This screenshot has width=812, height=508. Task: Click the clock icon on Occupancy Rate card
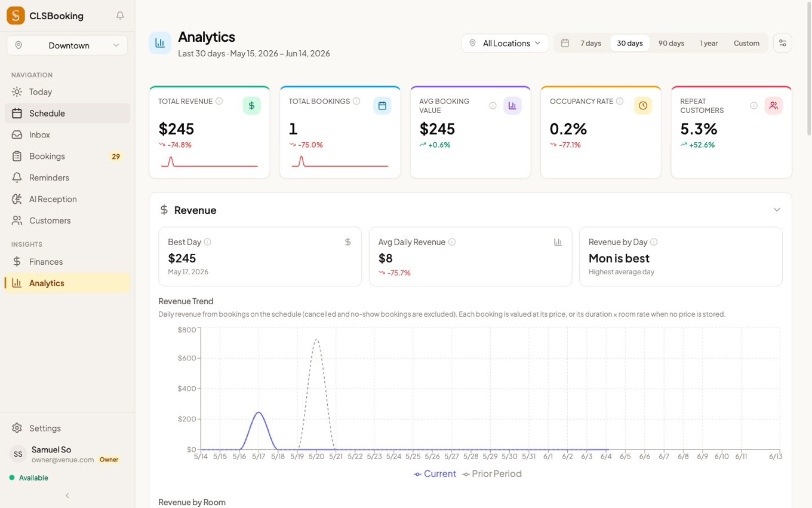(x=643, y=106)
